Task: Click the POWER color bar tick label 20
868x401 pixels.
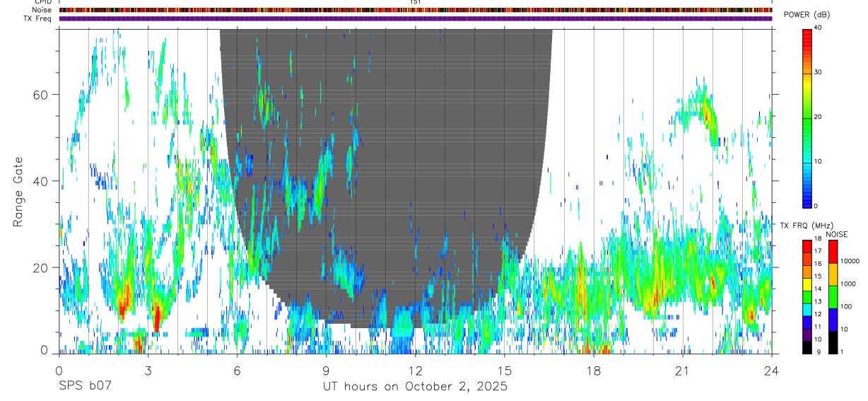Action: click(818, 117)
